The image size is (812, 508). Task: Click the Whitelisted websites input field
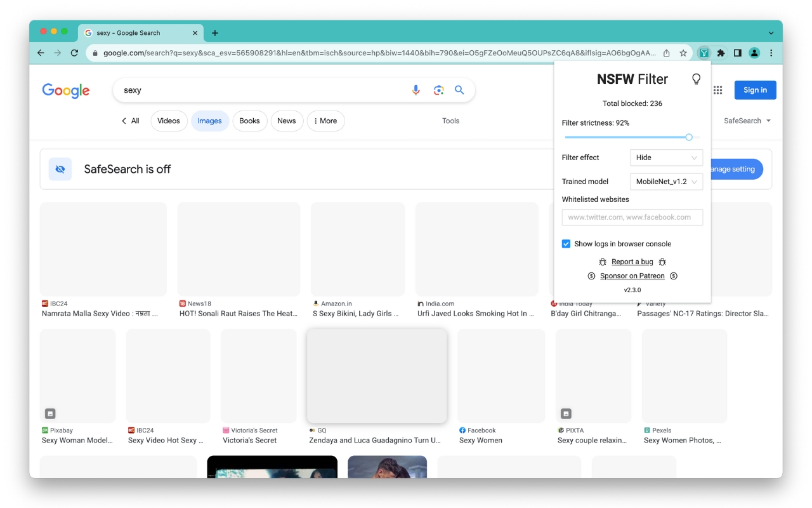point(632,217)
